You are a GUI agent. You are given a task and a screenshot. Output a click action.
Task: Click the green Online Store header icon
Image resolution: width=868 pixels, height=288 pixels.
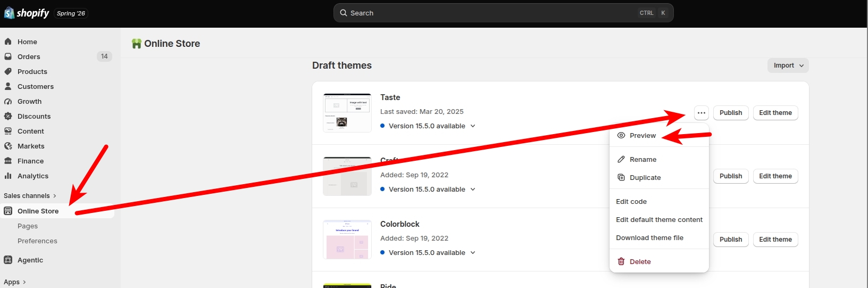point(137,44)
